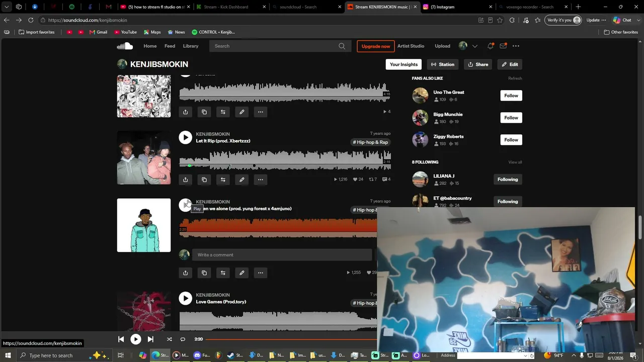
Task: Open more options for Let It Rip
Action: coord(260,179)
